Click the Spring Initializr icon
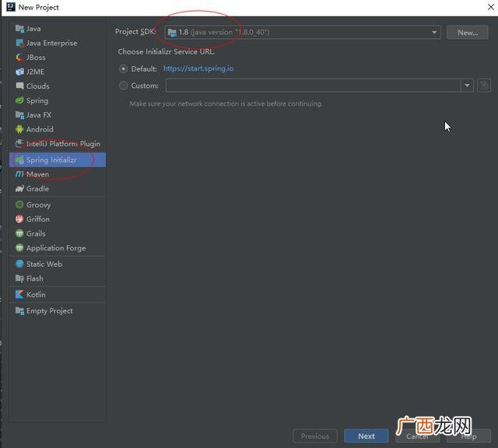498x448 pixels. (19, 160)
